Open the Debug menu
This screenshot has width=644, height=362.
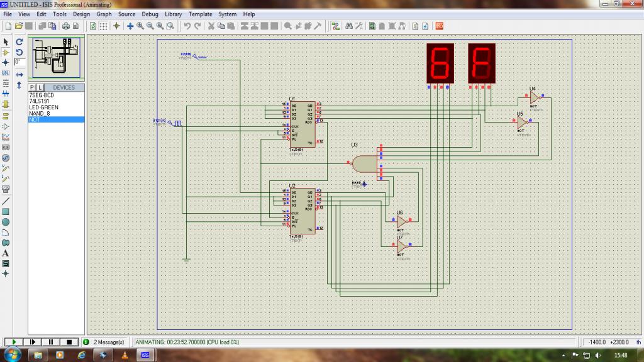point(150,14)
